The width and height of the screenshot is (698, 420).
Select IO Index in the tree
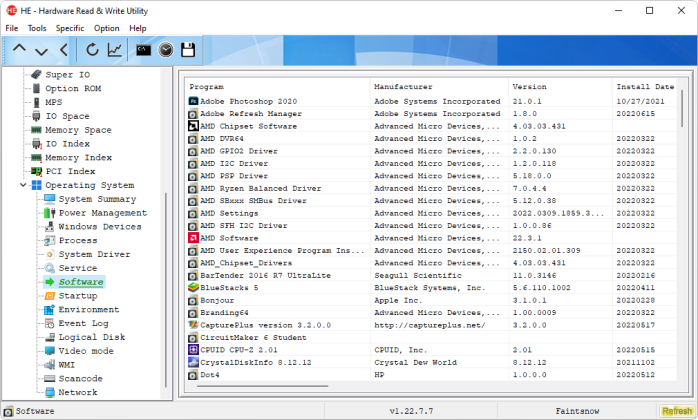[x=67, y=143]
